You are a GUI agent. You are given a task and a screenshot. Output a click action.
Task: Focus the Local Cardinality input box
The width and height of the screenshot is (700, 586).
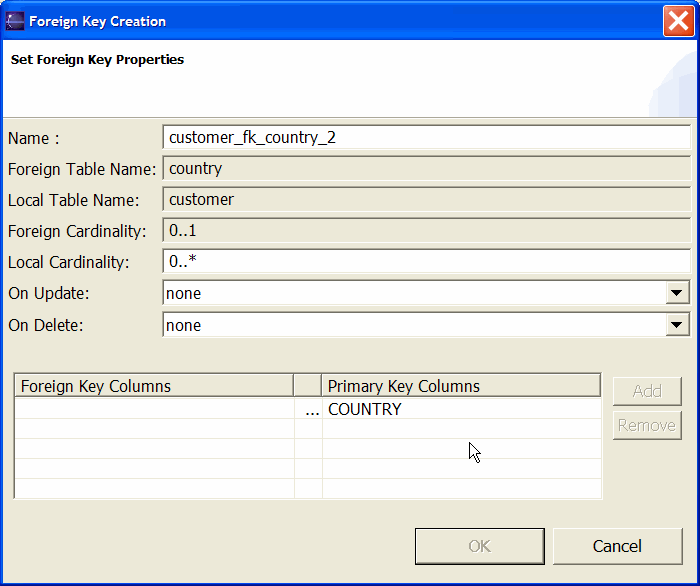coord(426,262)
